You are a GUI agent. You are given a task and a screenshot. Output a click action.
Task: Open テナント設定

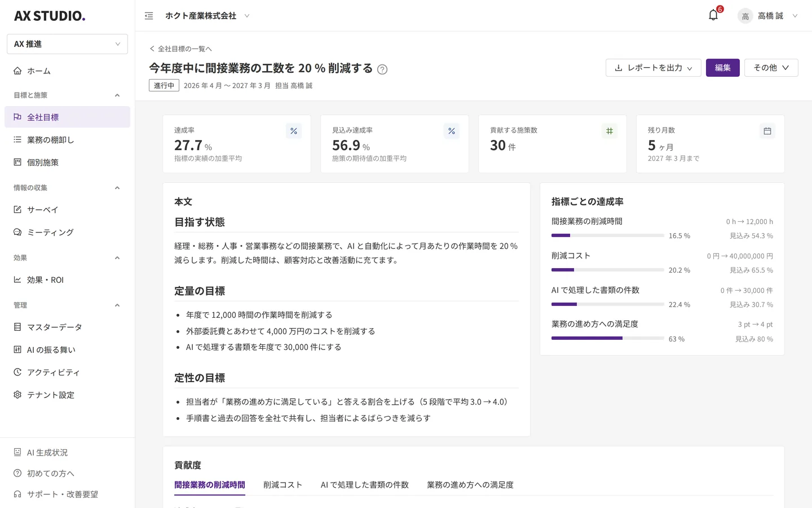coord(67,395)
